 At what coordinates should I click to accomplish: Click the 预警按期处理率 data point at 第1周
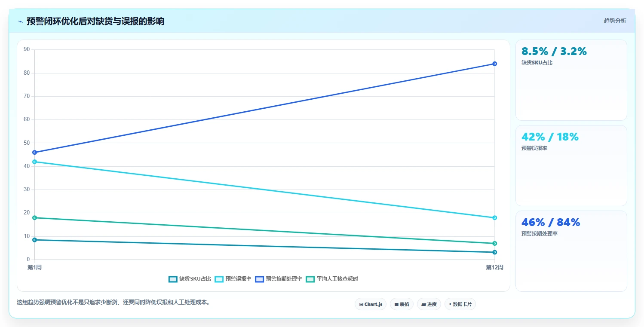pos(35,152)
